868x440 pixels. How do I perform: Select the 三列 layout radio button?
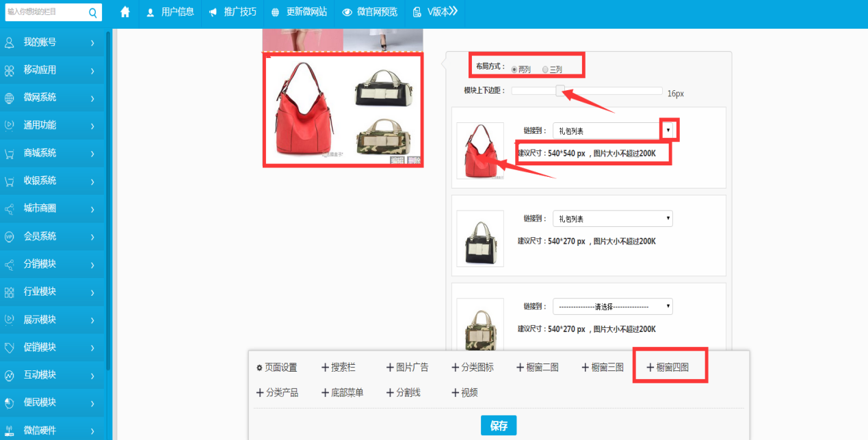click(x=545, y=70)
